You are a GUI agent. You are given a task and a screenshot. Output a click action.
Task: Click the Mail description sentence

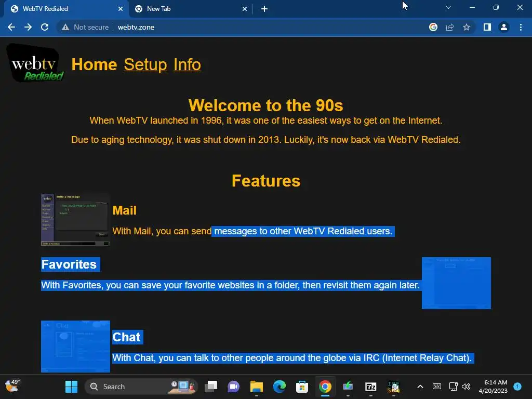coord(252,231)
